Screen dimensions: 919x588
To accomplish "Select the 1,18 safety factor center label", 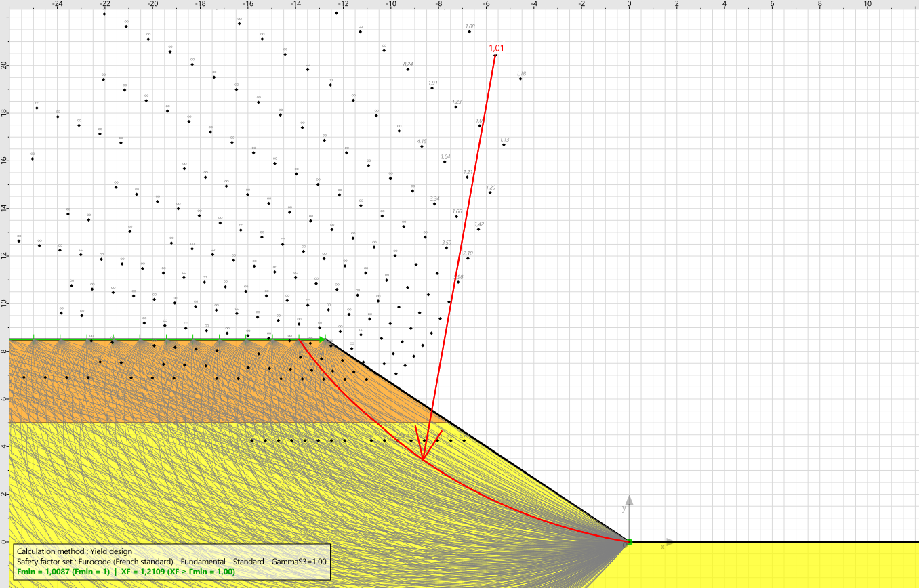I will pos(521,73).
